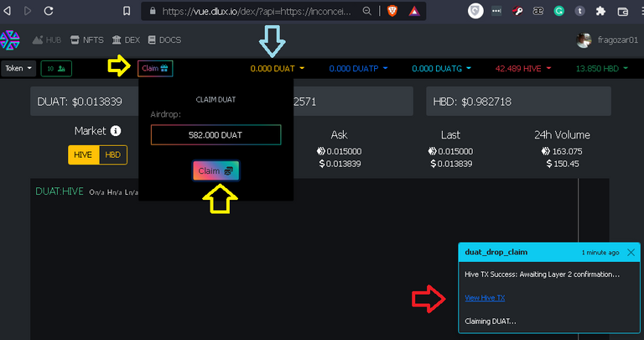Image resolution: width=644 pixels, height=340 pixels.
Task: Click the gradient Claim button in popup
Action: click(x=216, y=170)
